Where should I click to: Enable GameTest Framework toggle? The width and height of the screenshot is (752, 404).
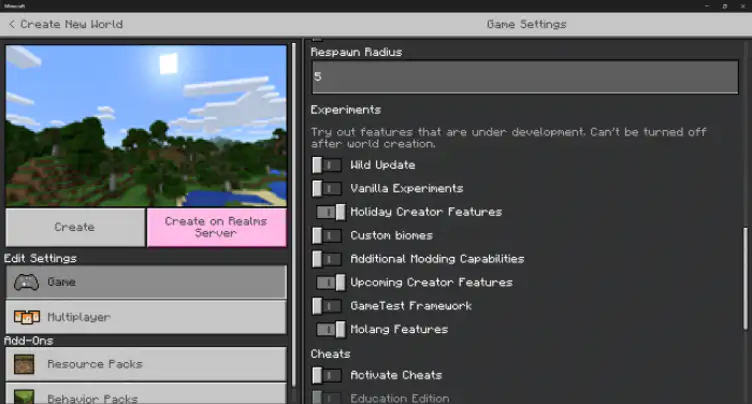327,306
